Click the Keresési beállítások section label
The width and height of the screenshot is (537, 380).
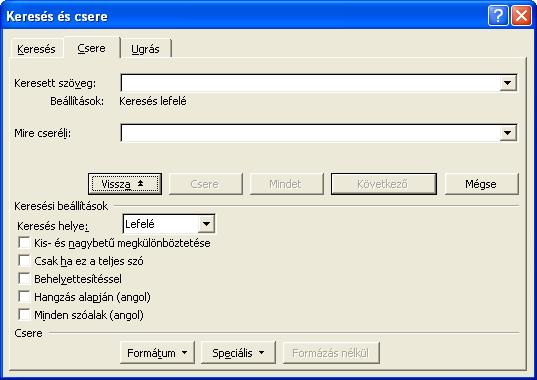tap(61, 206)
